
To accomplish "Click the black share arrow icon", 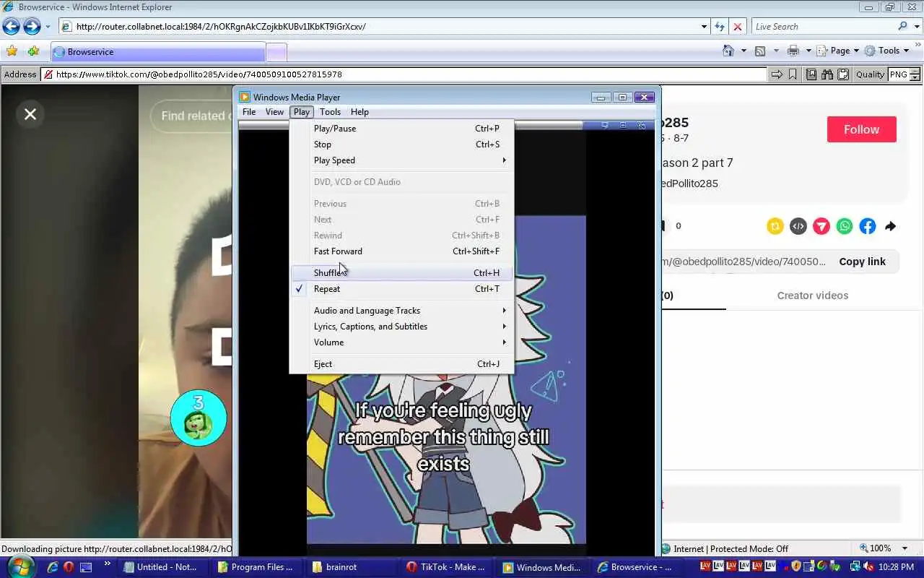I will (891, 226).
